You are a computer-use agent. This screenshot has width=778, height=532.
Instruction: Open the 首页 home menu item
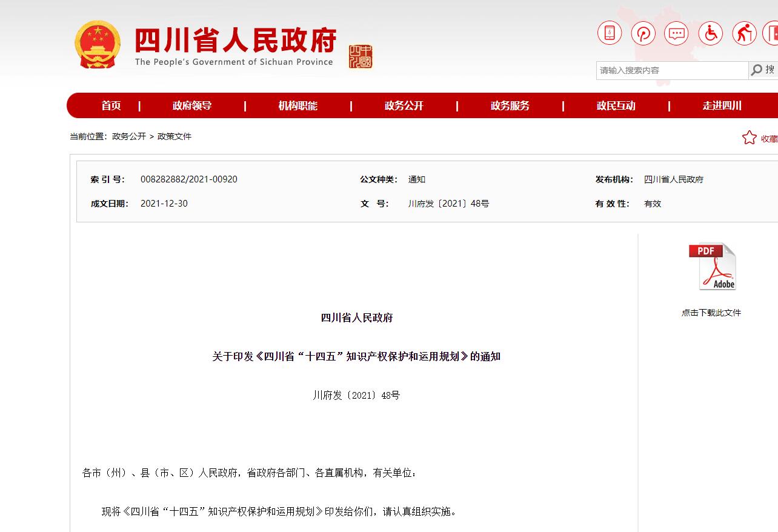[111, 106]
